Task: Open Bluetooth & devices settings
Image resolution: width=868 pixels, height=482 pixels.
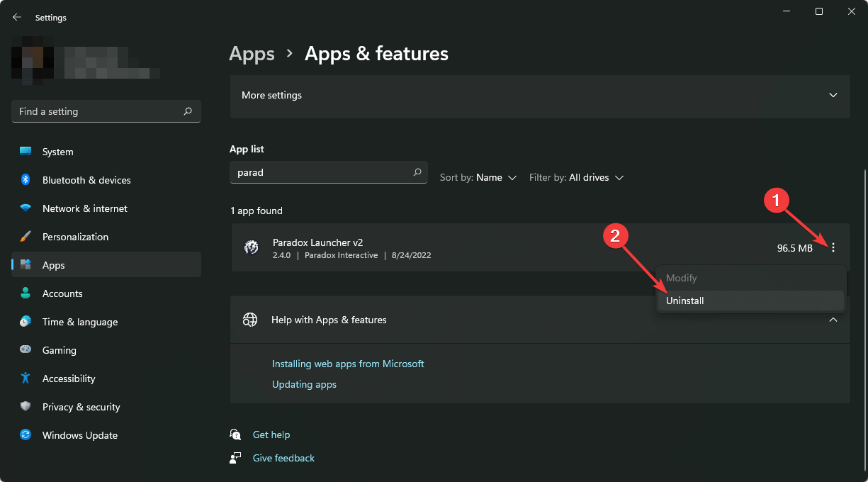Action: (106, 180)
